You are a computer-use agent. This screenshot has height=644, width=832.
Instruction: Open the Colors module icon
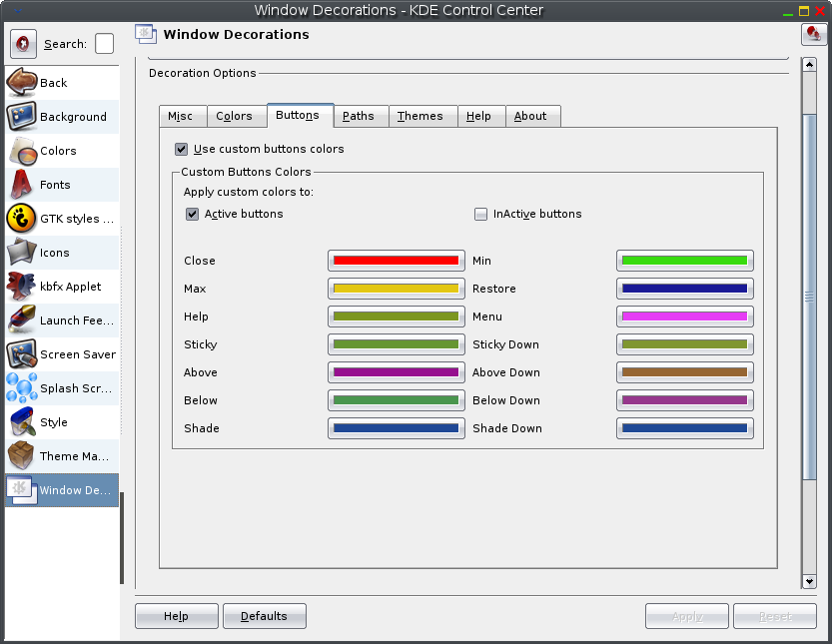click(x=21, y=150)
